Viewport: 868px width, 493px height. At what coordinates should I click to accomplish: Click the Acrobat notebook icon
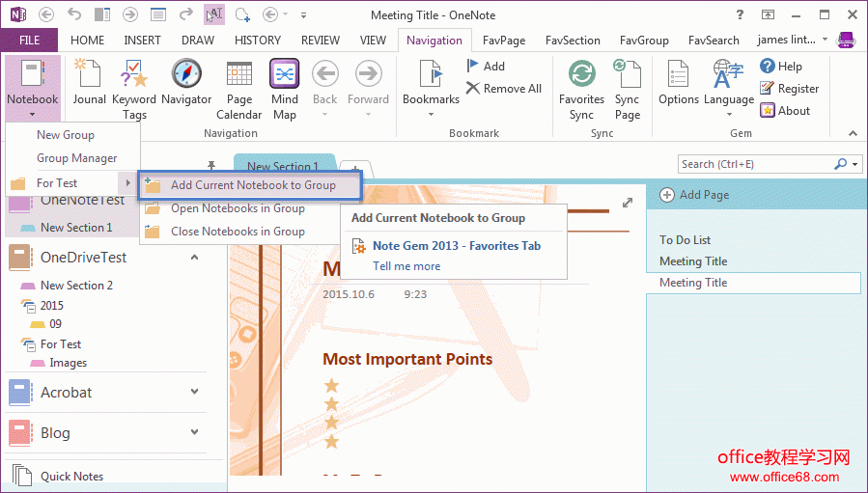(19, 393)
